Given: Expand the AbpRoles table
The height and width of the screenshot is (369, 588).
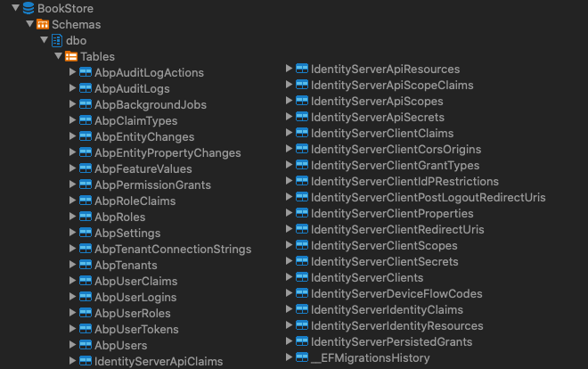Looking at the screenshot, I should pos(73,217).
